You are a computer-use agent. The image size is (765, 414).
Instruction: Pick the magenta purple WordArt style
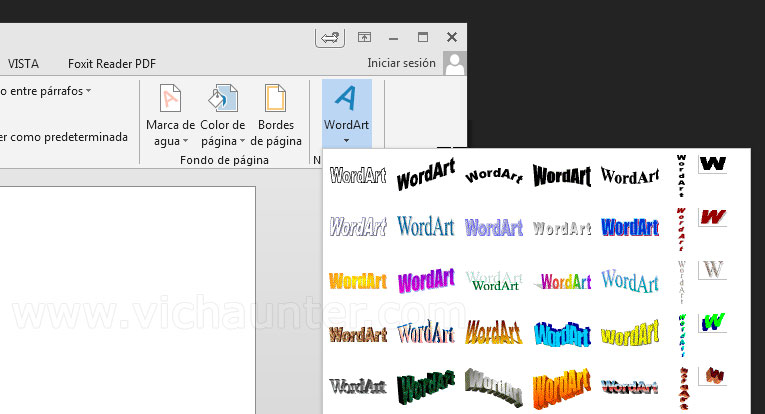coord(426,280)
